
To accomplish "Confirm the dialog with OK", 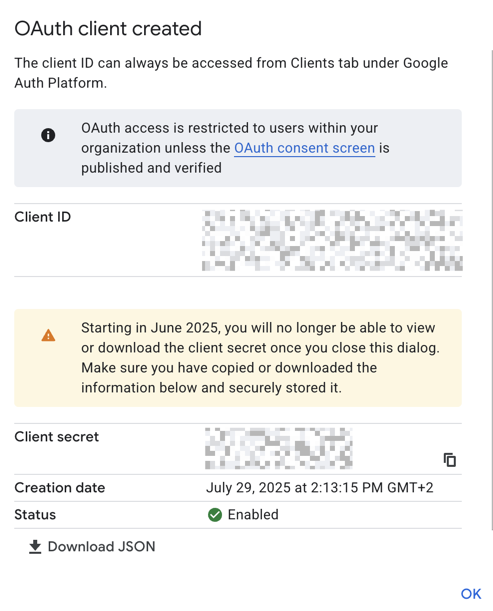I will click(471, 594).
